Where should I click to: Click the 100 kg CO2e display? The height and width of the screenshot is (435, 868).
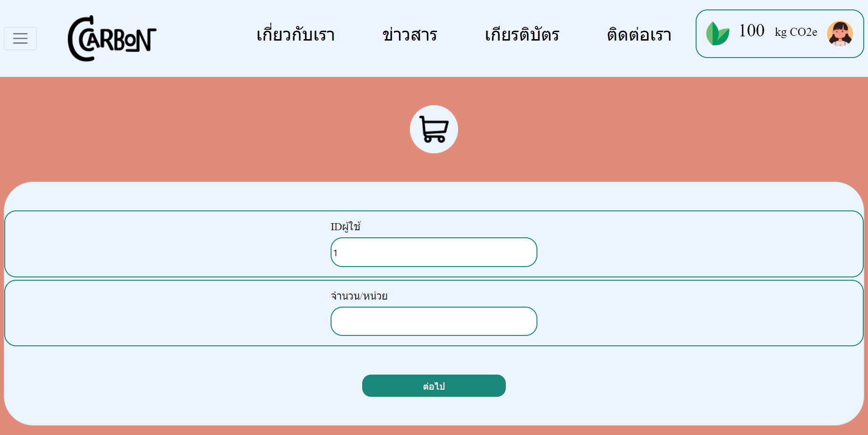pyautogui.click(x=774, y=32)
